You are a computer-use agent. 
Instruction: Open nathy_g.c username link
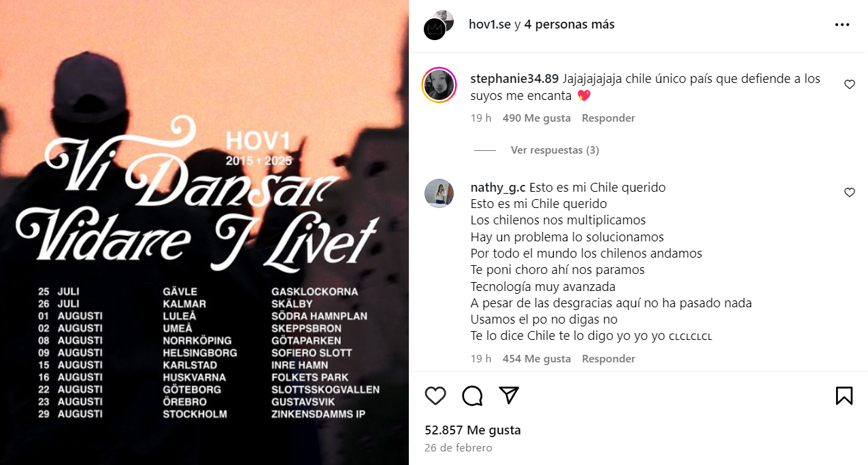498,188
